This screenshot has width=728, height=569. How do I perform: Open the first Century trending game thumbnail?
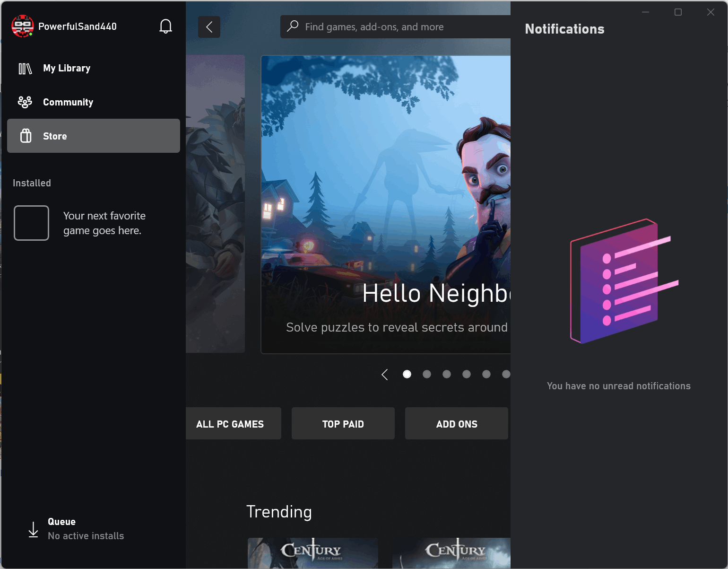[313, 553]
